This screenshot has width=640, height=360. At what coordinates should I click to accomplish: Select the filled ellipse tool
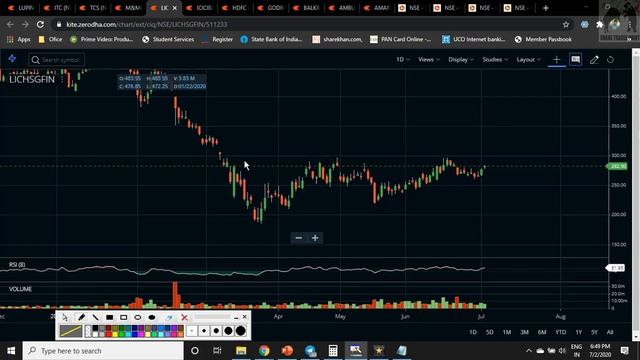[152, 317]
